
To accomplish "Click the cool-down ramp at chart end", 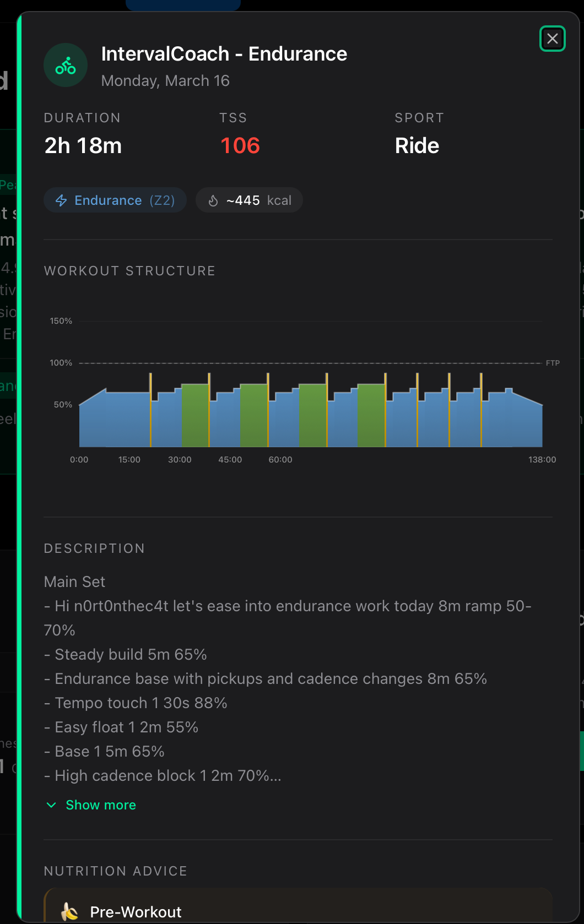I will [527, 421].
